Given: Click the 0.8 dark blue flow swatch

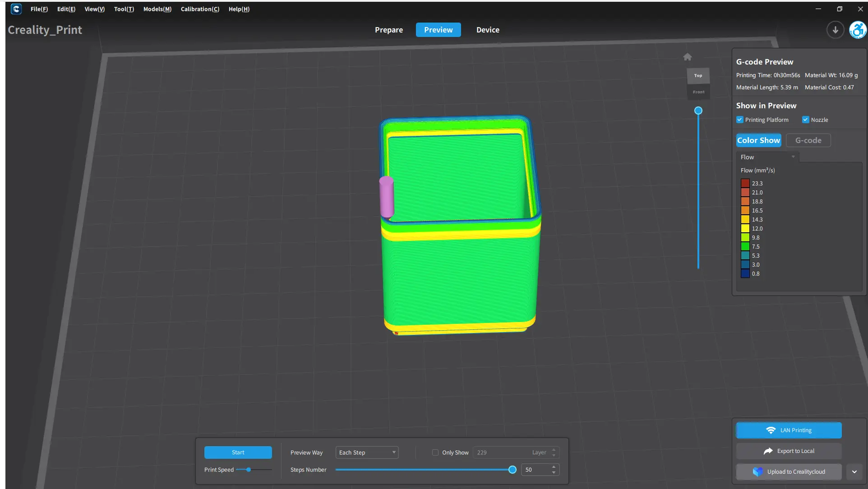Looking at the screenshot, I should (745, 274).
